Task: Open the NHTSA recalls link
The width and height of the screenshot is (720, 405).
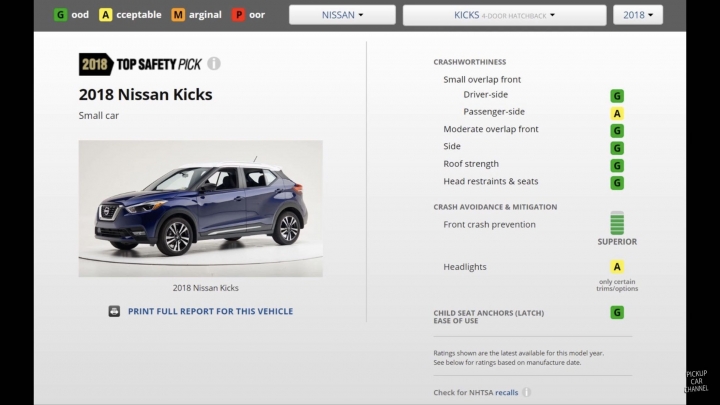Action: pyautogui.click(x=506, y=393)
